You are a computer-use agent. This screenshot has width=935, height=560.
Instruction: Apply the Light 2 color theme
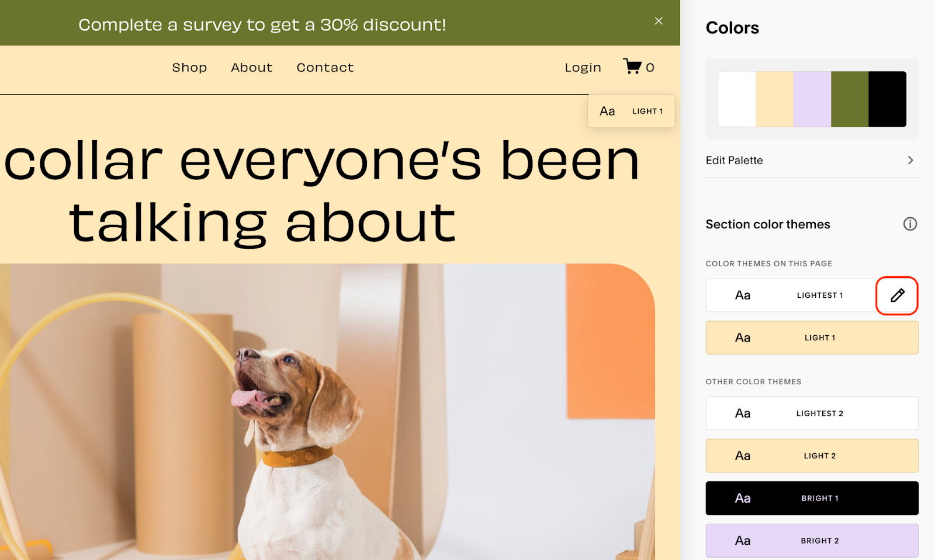pos(812,456)
